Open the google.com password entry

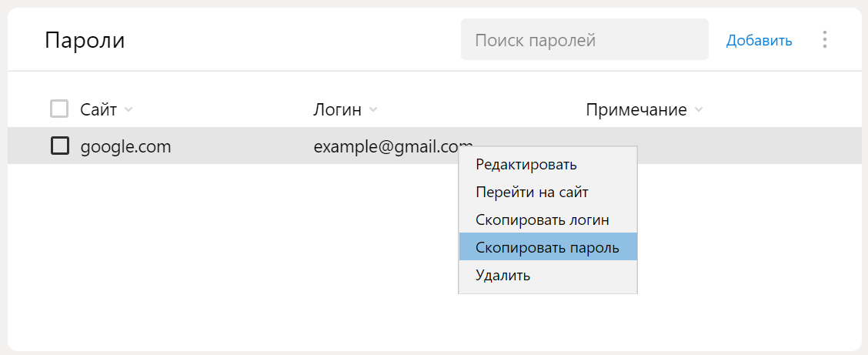pyautogui.click(x=126, y=146)
